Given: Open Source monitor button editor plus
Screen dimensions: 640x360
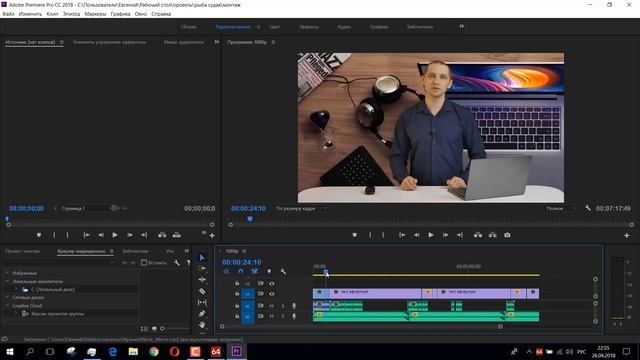Looking at the screenshot, I should pos(212,236).
